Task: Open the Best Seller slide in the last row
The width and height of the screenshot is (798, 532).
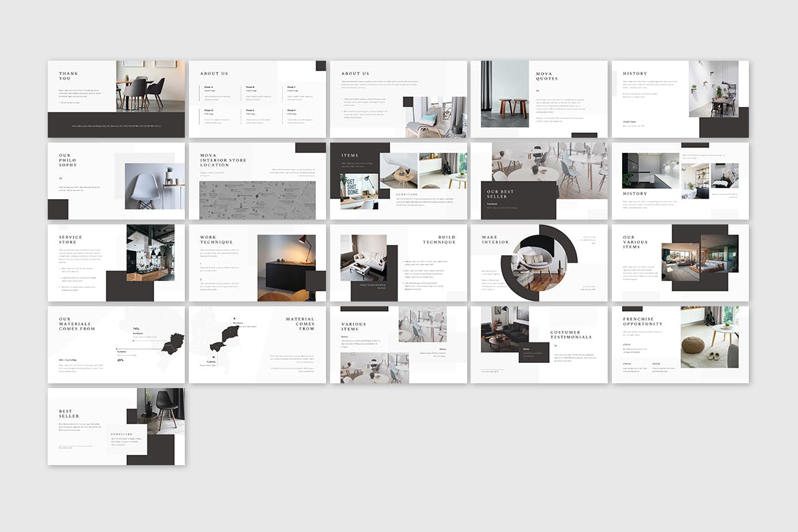Action: click(116, 426)
